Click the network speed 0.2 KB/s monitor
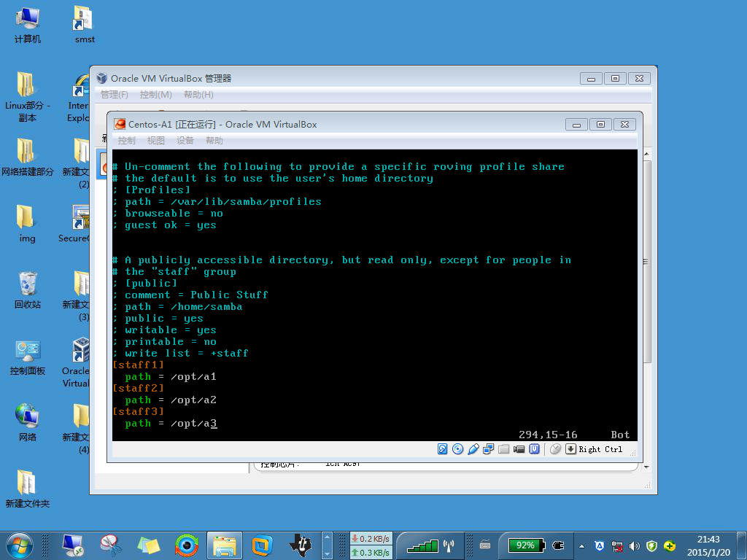Image resolution: width=747 pixels, height=560 pixels. coord(371,539)
